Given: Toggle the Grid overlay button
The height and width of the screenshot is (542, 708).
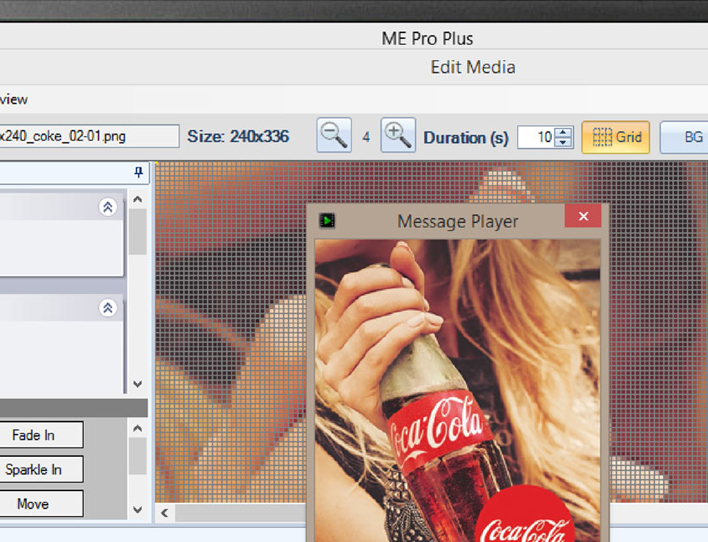Looking at the screenshot, I should coord(616,137).
